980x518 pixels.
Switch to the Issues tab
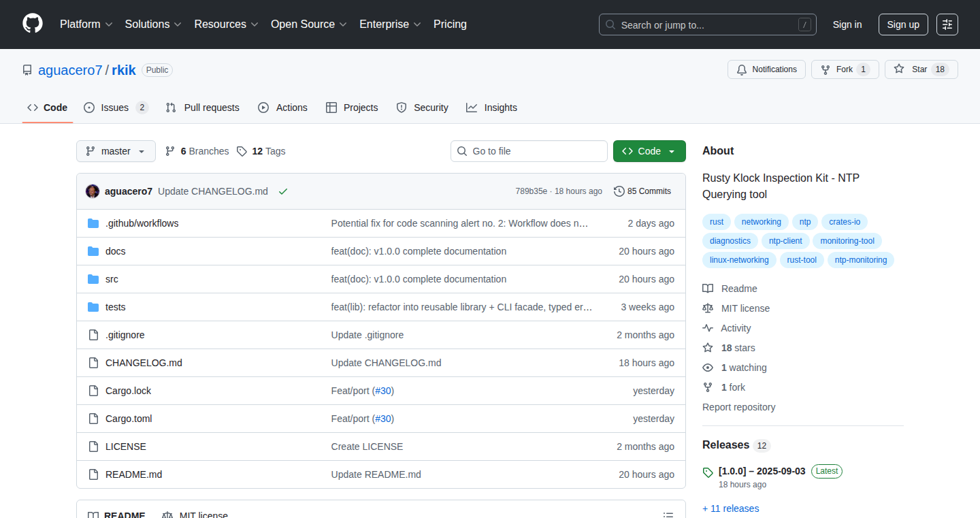[x=116, y=108]
